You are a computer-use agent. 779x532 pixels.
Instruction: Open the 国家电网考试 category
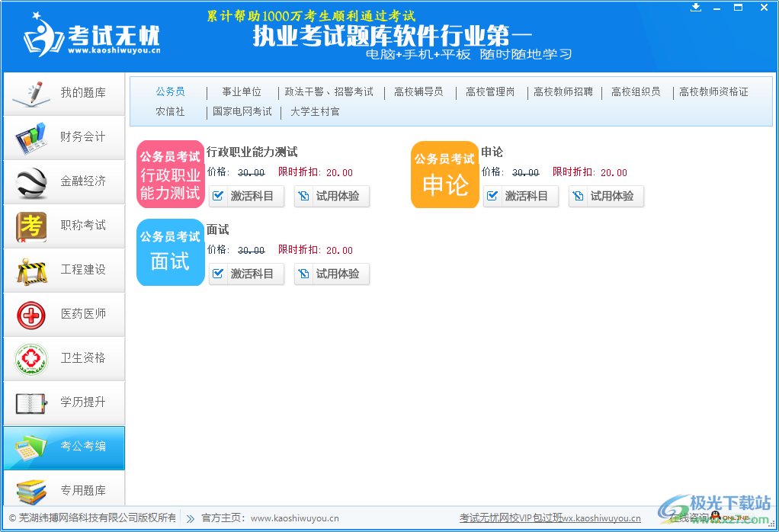coord(243,111)
